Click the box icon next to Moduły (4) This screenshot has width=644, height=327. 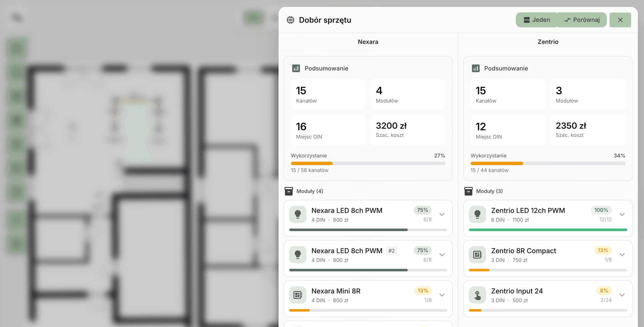pyautogui.click(x=289, y=191)
